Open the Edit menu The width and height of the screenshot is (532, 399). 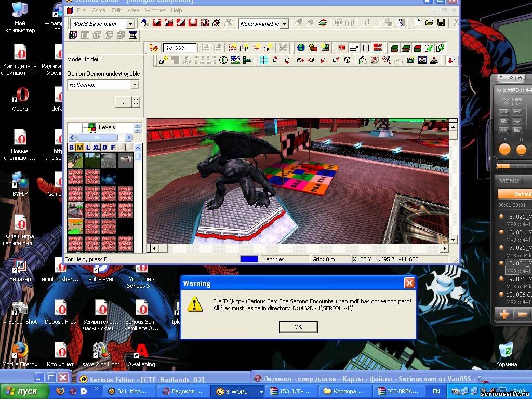click(116, 10)
